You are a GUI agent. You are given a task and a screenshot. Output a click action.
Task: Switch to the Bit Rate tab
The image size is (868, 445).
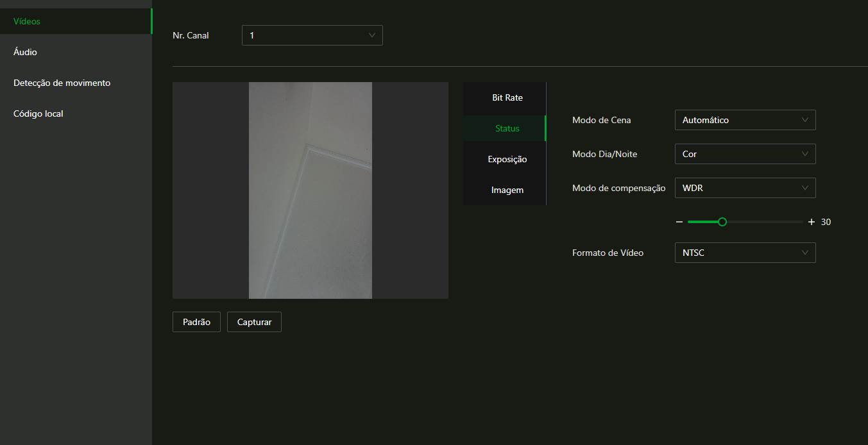(505, 97)
